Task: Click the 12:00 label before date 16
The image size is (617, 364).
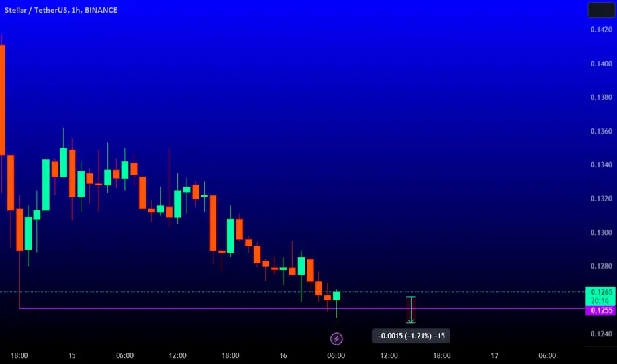Action: 177,356
